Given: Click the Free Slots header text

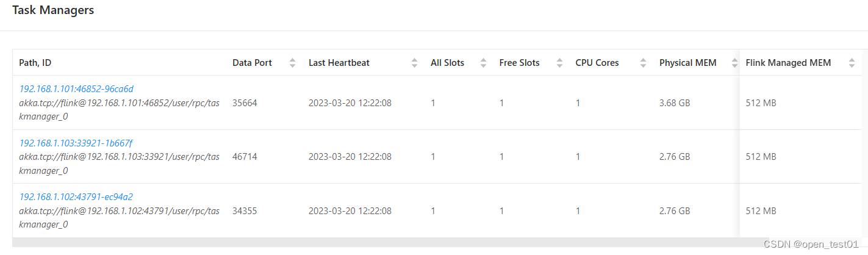Looking at the screenshot, I should pos(519,63).
